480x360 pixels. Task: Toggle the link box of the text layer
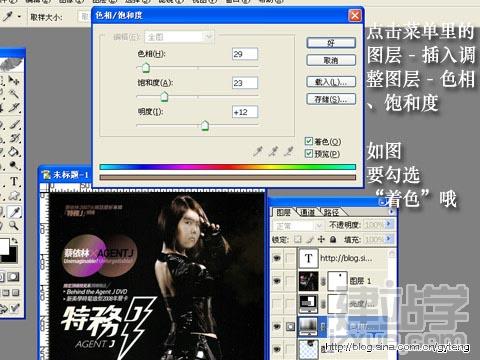pyautogui.click(x=290, y=258)
